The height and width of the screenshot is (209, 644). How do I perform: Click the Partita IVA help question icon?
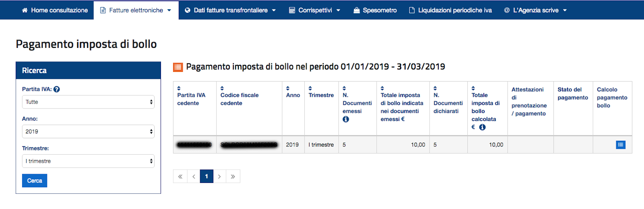57,89
